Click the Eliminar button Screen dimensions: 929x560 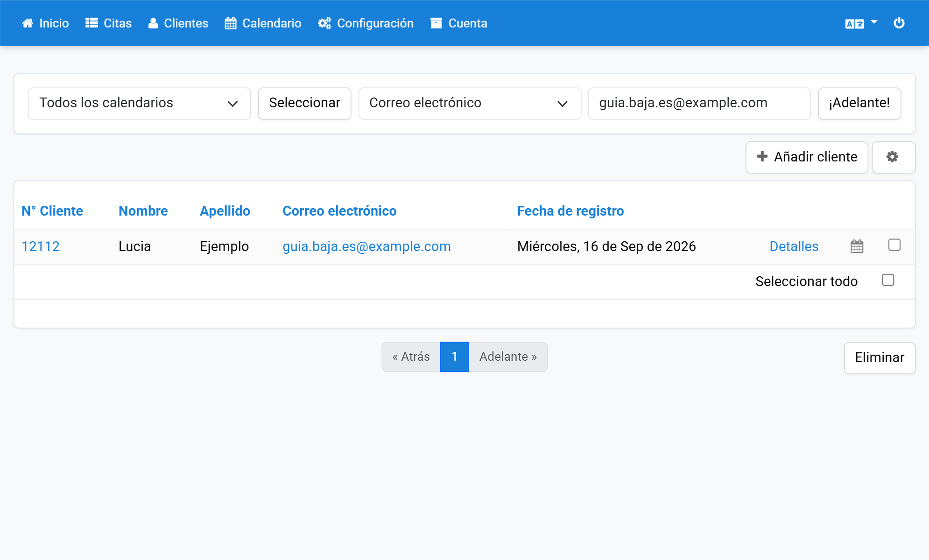pos(880,358)
